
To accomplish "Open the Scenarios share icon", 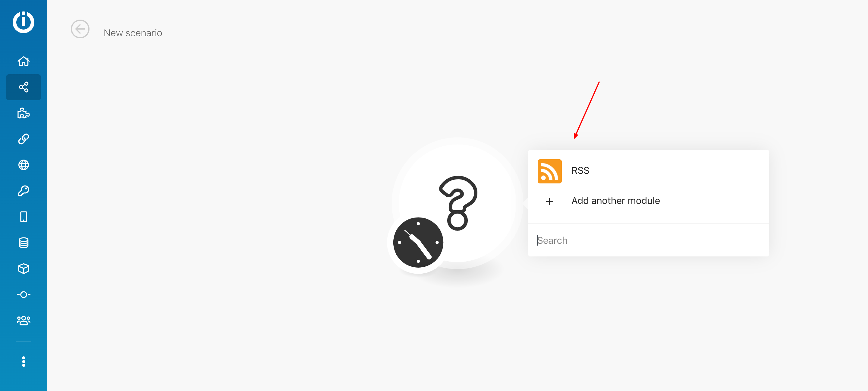I will point(23,87).
